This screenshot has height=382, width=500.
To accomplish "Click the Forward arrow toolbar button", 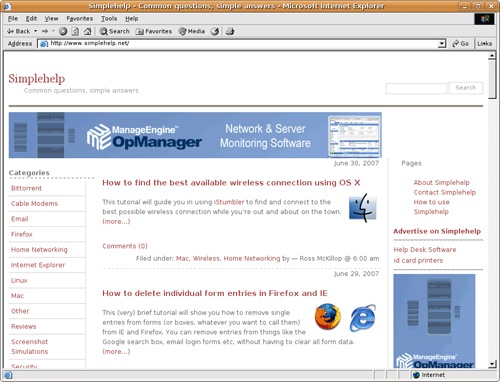I will [x=45, y=31].
